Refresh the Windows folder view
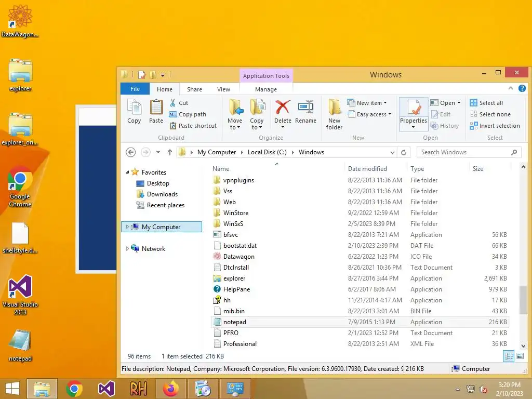This screenshot has height=399, width=532. coord(404,152)
